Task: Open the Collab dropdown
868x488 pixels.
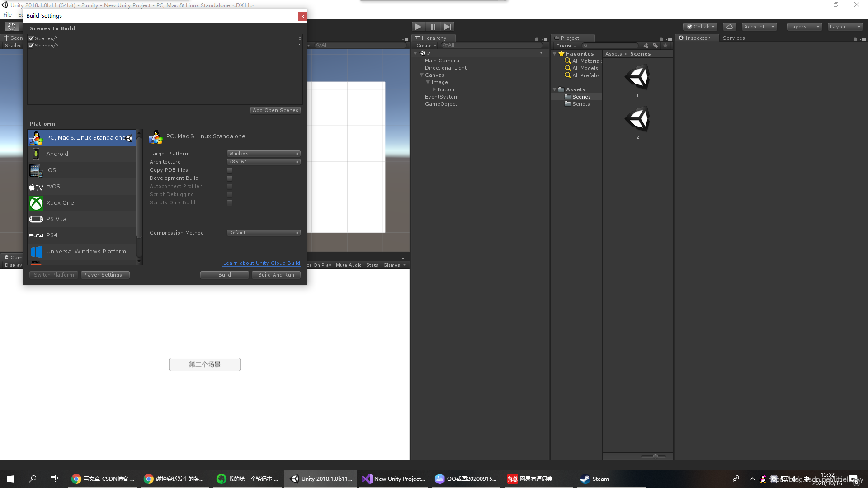Action: point(700,27)
